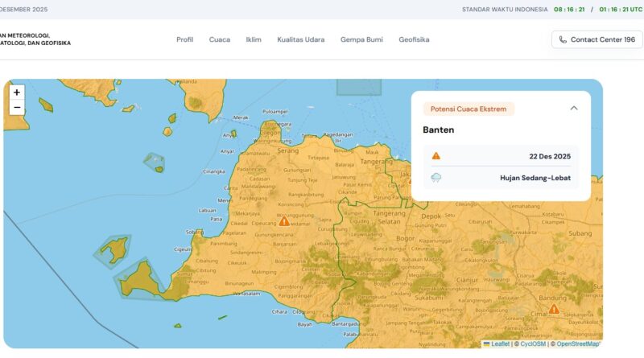Collapse the Potensi Cuaca Ekstrem panel

574,108
